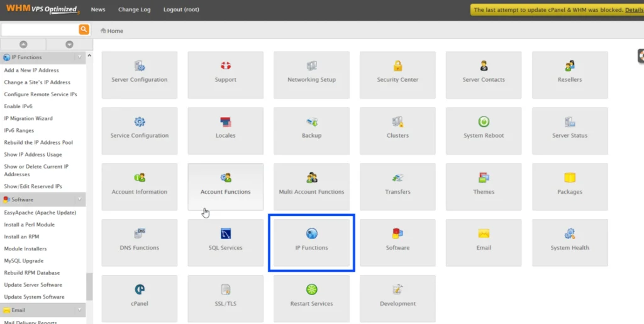644x324 pixels.
Task: Open the Themes tile
Action: pyautogui.click(x=484, y=187)
